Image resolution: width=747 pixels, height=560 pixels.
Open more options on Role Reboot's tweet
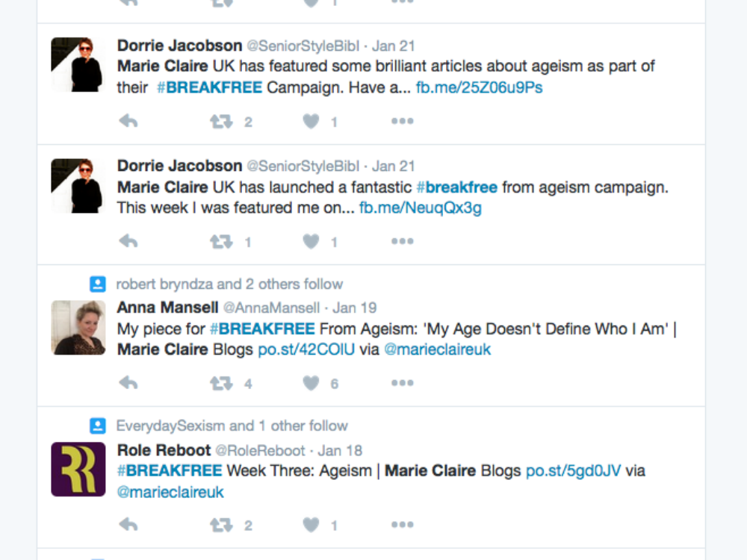(402, 525)
